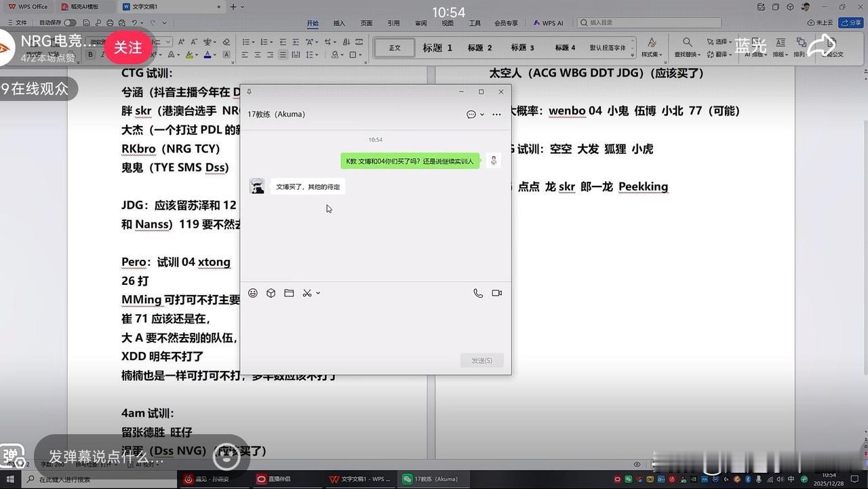Click the scissors screenshot tool in chat
Viewport: 868px width, 489px height.
pos(307,293)
